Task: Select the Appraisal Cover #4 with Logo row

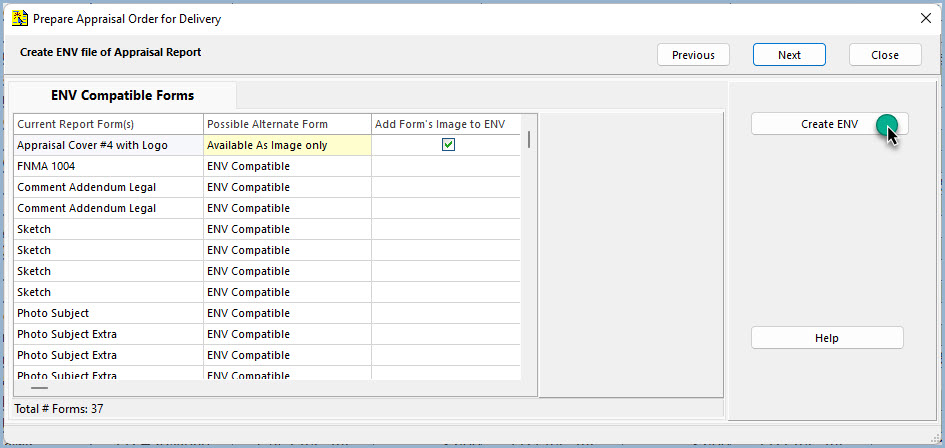Action: click(267, 145)
